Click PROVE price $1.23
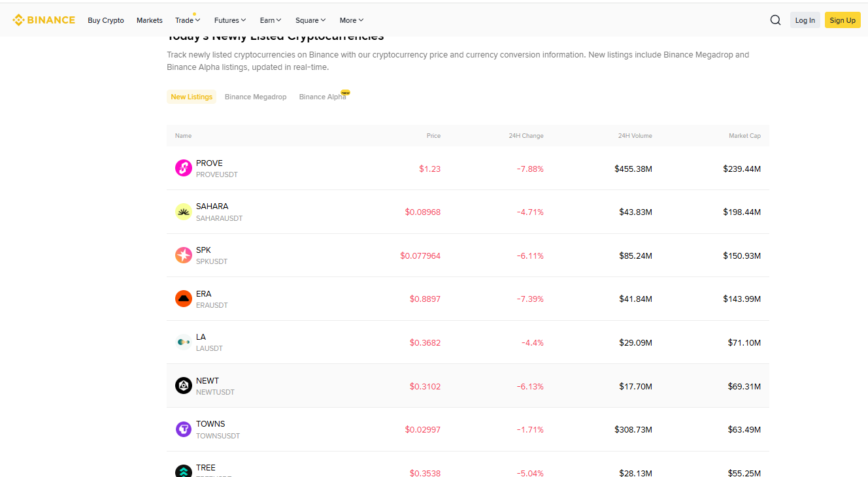 coord(429,169)
